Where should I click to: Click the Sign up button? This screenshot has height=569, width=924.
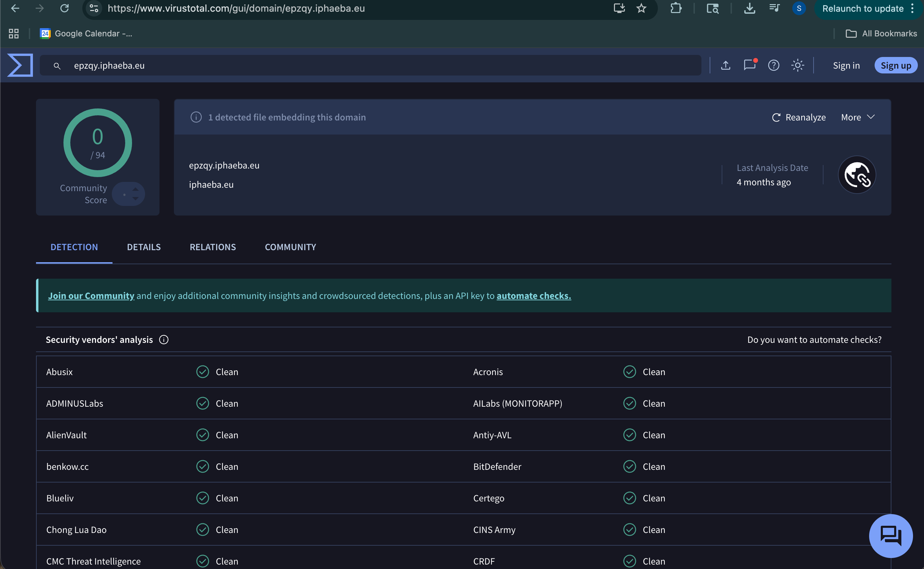896,66
